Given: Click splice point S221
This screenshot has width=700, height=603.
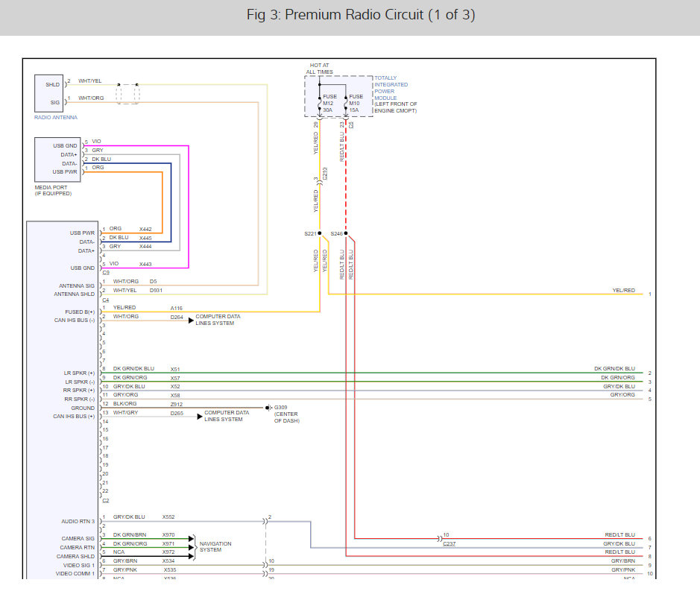Looking at the screenshot, I should [x=320, y=233].
